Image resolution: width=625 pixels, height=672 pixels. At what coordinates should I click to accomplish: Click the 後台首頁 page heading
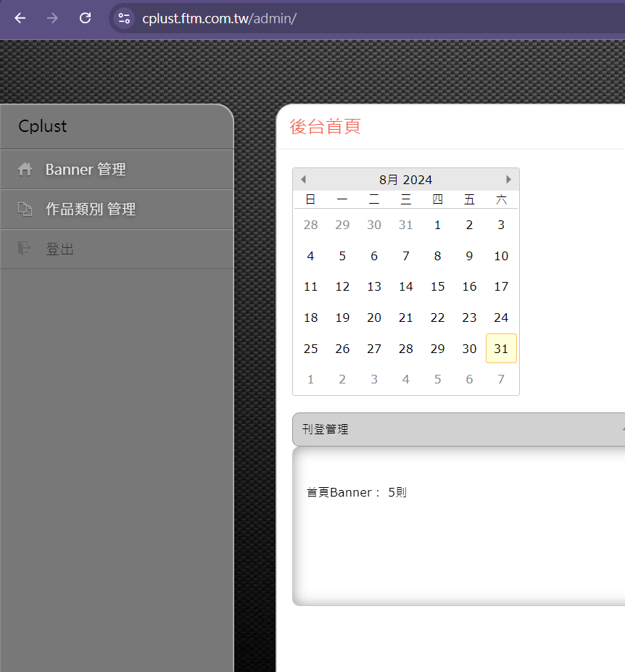pos(325,126)
